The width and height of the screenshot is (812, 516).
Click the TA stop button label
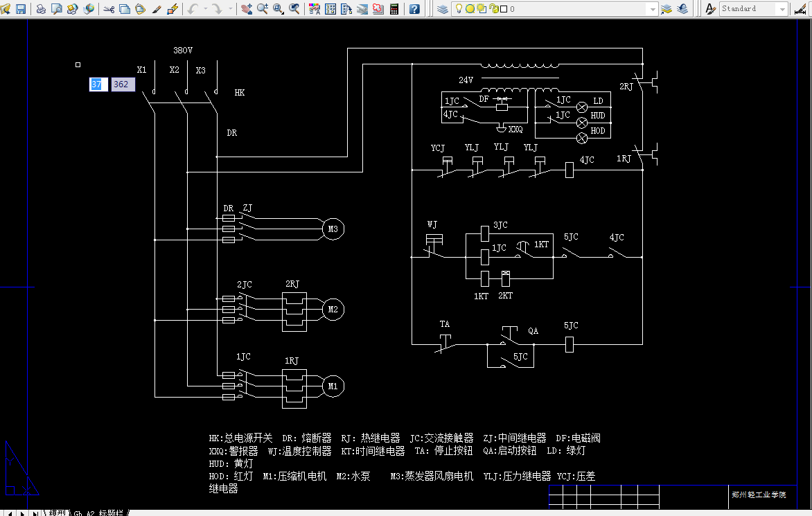point(444,324)
